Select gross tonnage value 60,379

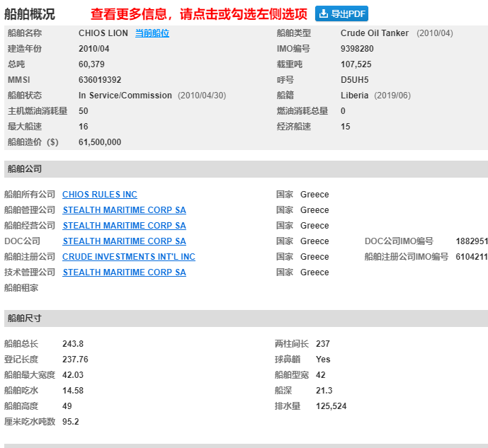pyautogui.click(x=91, y=64)
